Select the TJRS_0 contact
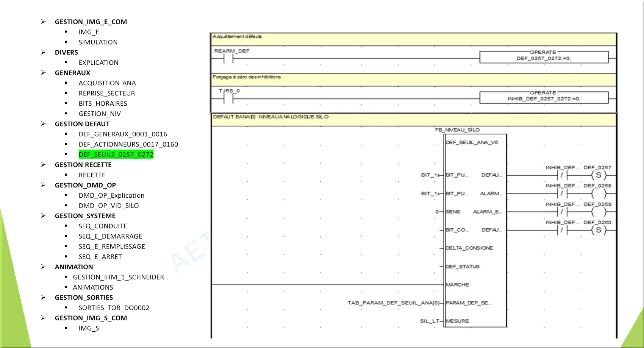Screen dimensions: 644x348 coord(228,98)
